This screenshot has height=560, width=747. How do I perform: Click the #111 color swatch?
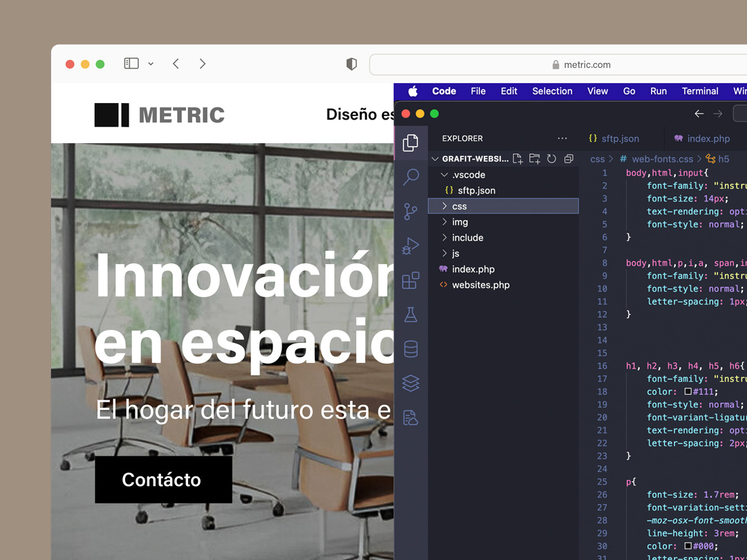coord(688,392)
